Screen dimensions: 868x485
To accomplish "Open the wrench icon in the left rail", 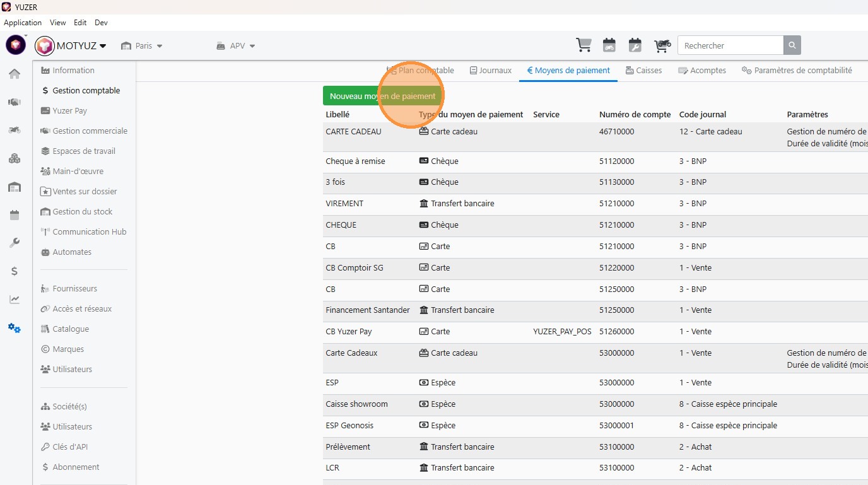I will pyautogui.click(x=15, y=243).
